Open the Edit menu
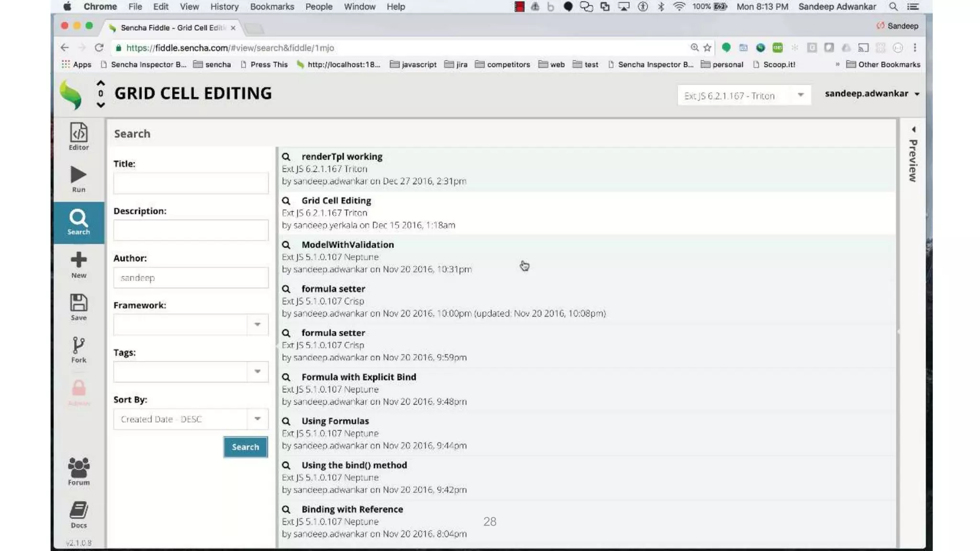 (161, 7)
